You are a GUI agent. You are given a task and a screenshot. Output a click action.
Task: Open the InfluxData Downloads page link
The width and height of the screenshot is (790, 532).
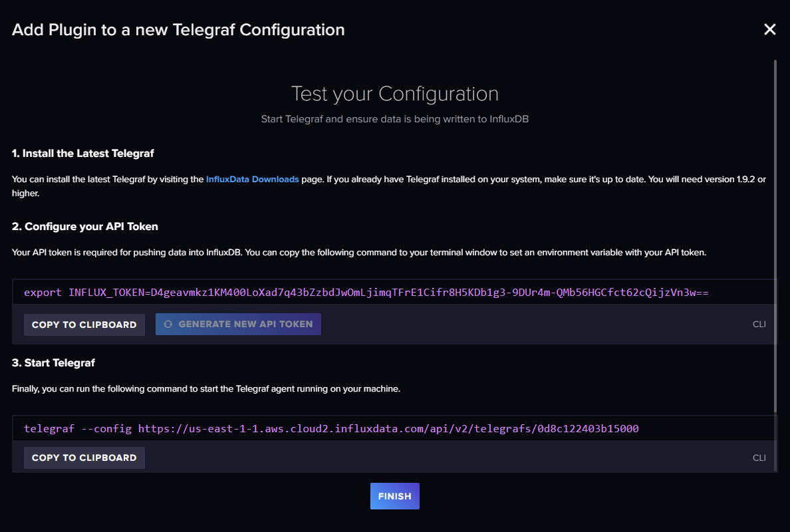(x=252, y=180)
